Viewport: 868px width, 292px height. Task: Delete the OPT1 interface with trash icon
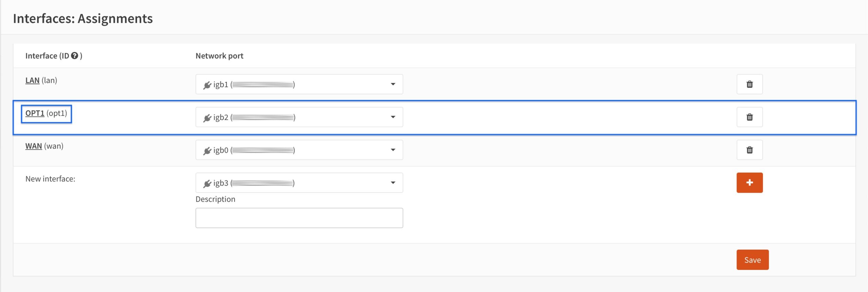(749, 117)
